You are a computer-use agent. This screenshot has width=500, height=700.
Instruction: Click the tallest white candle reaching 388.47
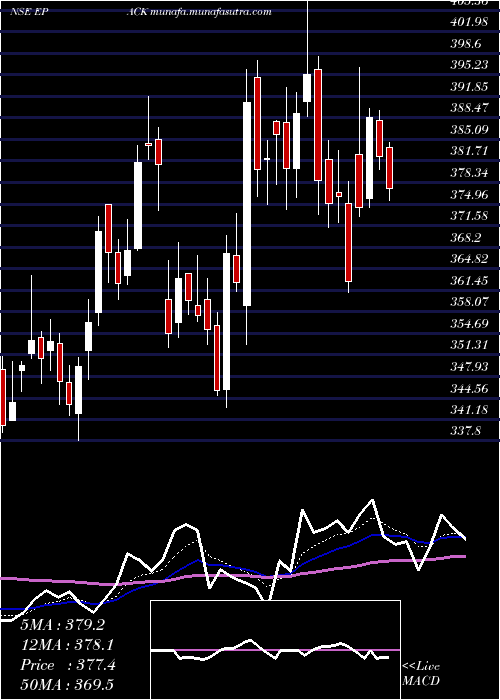[x=247, y=204]
